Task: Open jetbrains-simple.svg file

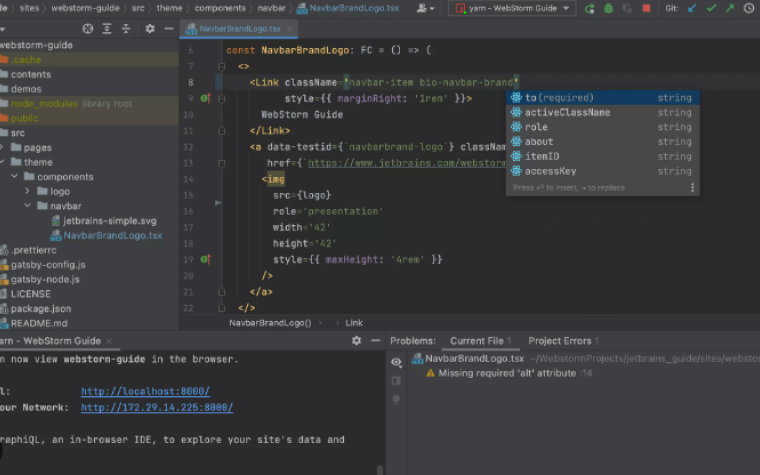Action: point(109,221)
